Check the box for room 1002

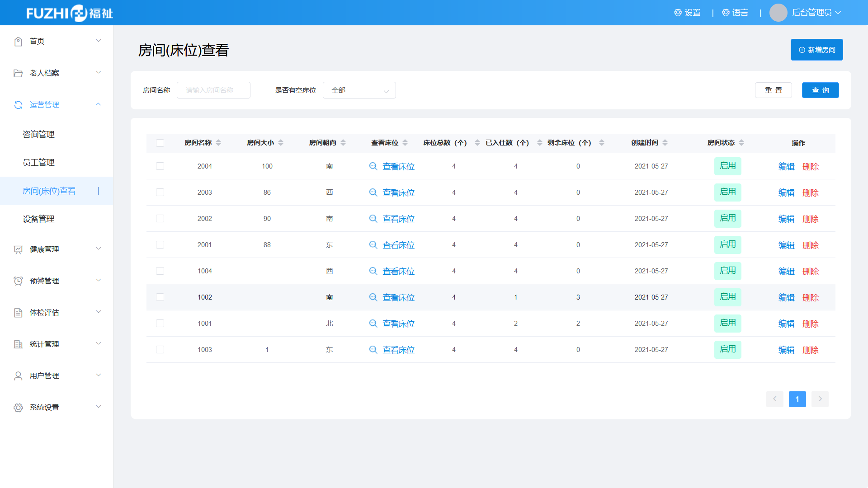160,297
